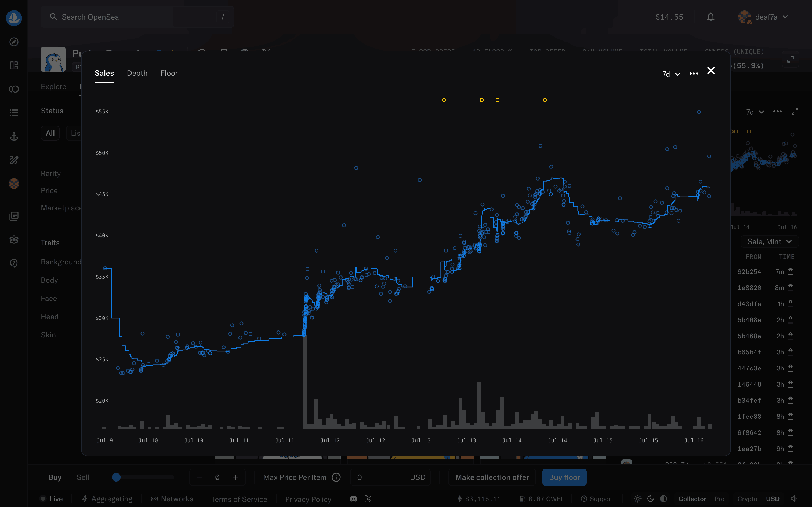Open the compass discover icon in sidebar
The height and width of the screenshot is (507, 812).
(14, 42)
